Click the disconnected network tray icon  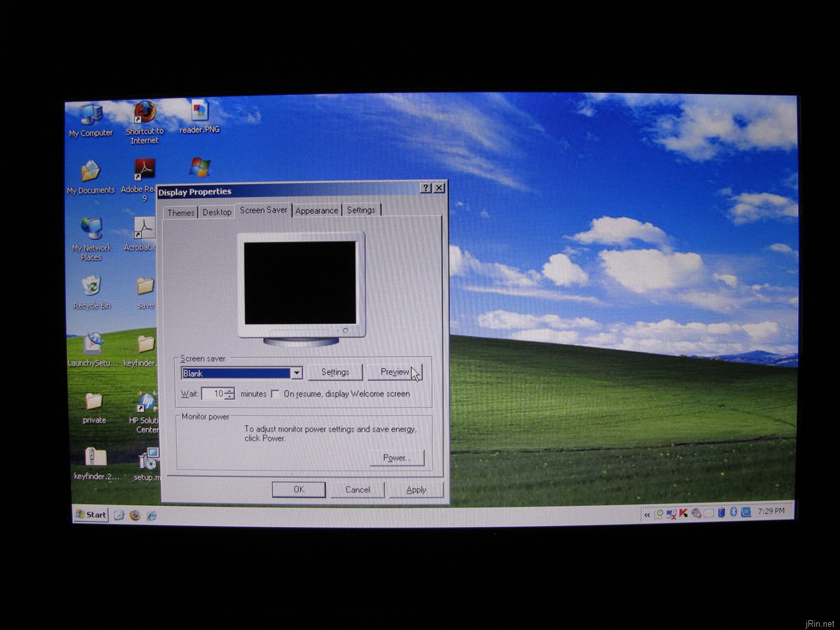click(x=671, y=514)
